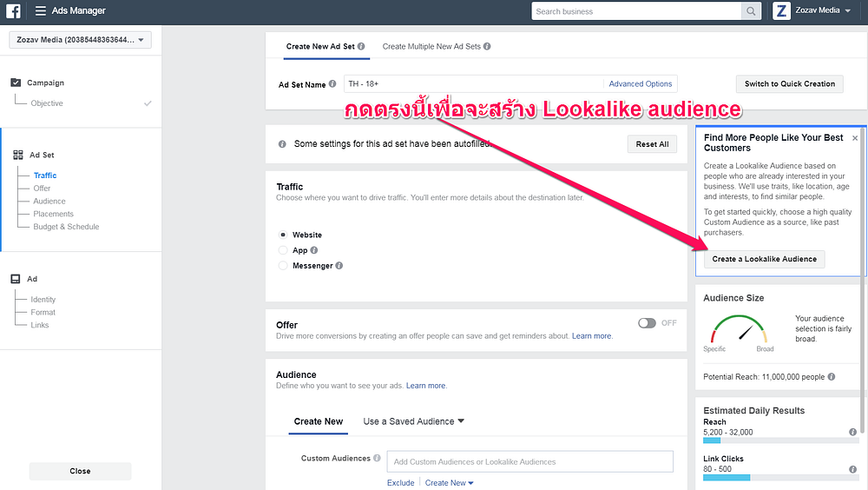The width and height of the screenshot is (868, 490).
Task: Click info icon for Reach estimate
Action: 852,432
